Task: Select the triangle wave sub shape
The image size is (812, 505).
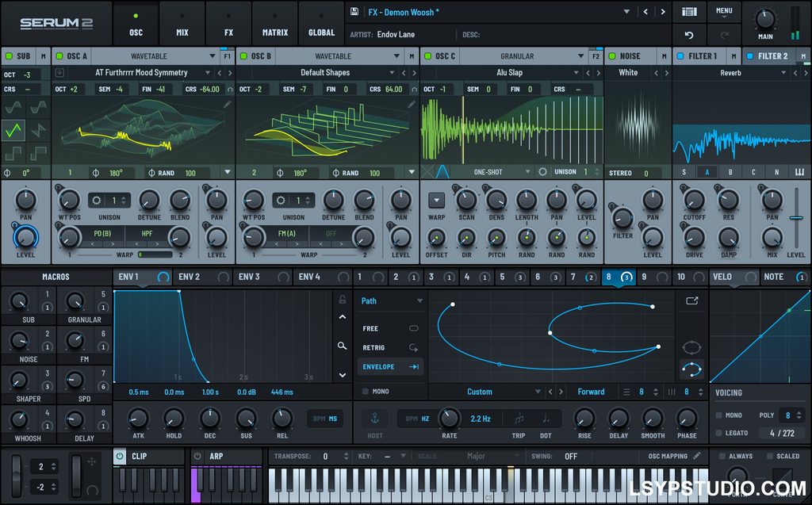Action: click(13, 131)
